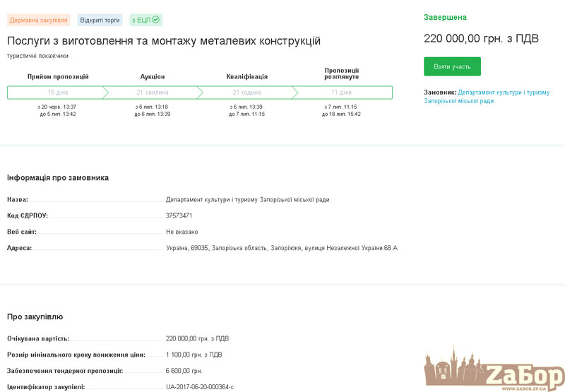
Task: Click the tender security value '6 600,00 грн.'
Action: tap(184, 371)
